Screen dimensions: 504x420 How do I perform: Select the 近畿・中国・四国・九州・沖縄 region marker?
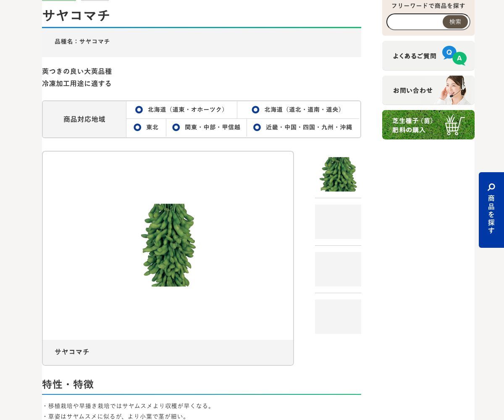coord(257,127)
